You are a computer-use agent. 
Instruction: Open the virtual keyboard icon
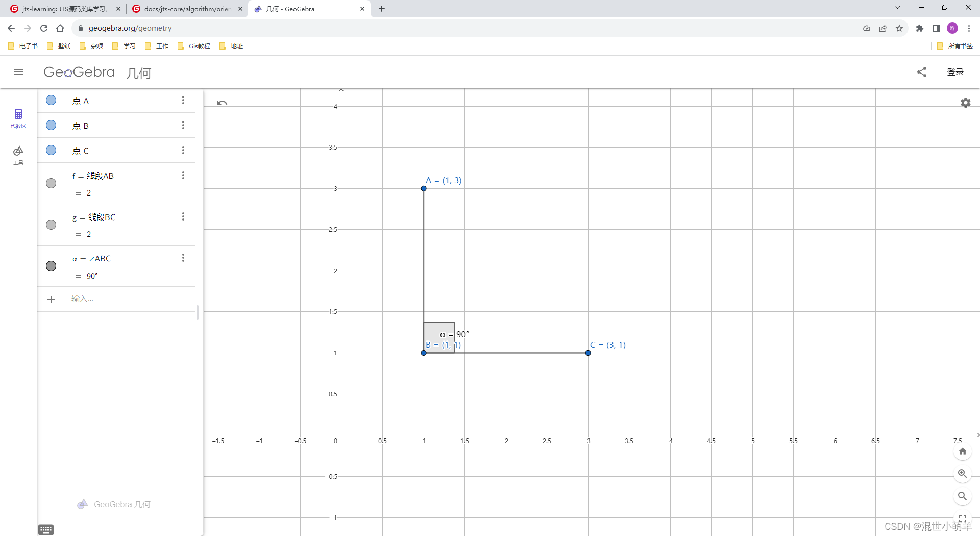[46, 530]
